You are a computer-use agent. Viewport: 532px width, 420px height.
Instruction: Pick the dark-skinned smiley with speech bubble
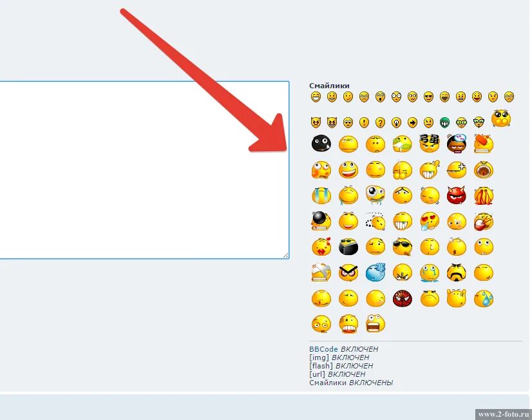point(457,143)
